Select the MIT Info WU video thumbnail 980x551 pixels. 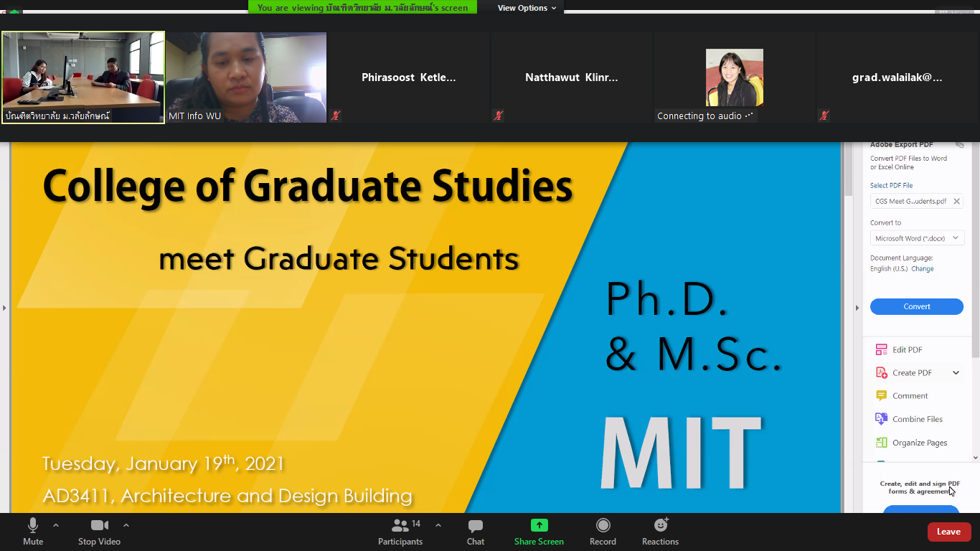(246, 77)
